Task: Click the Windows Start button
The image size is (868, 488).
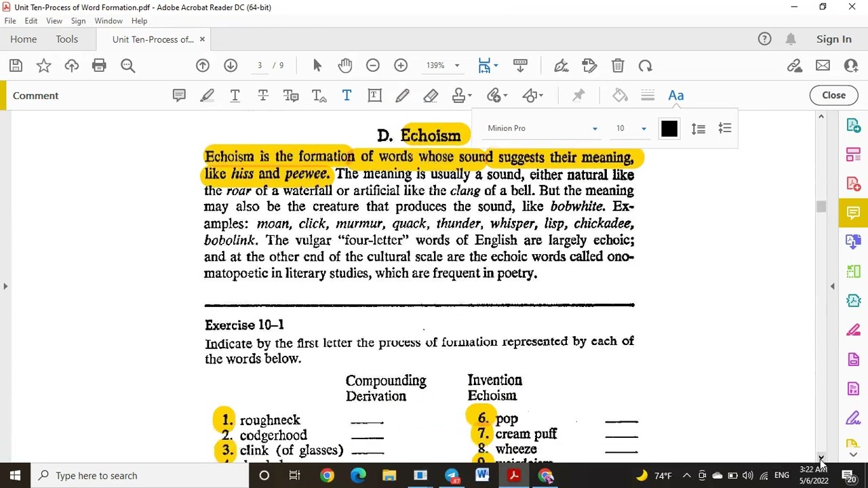Action: click(x=15, y=475)
